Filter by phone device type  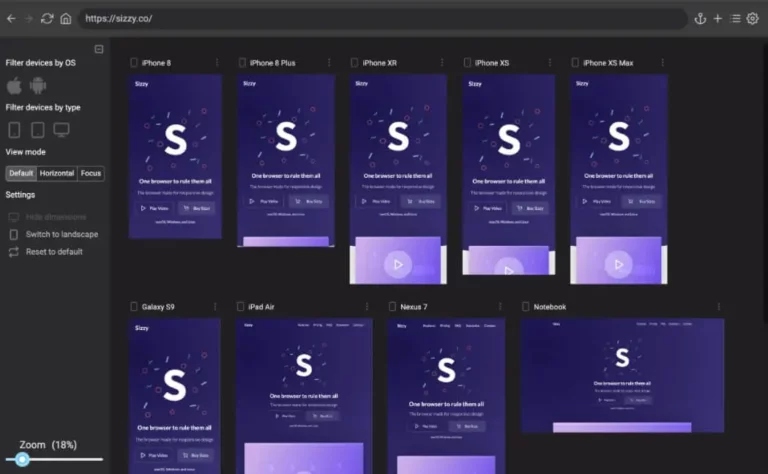[14, 130]
